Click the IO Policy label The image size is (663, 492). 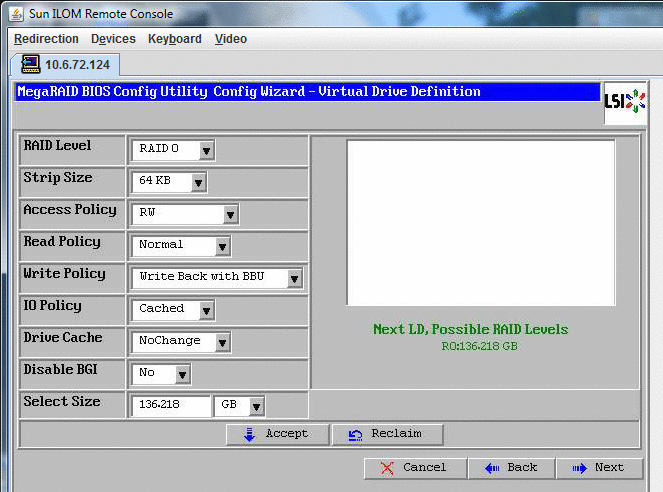pyautogui.click(x=52, y=306)
